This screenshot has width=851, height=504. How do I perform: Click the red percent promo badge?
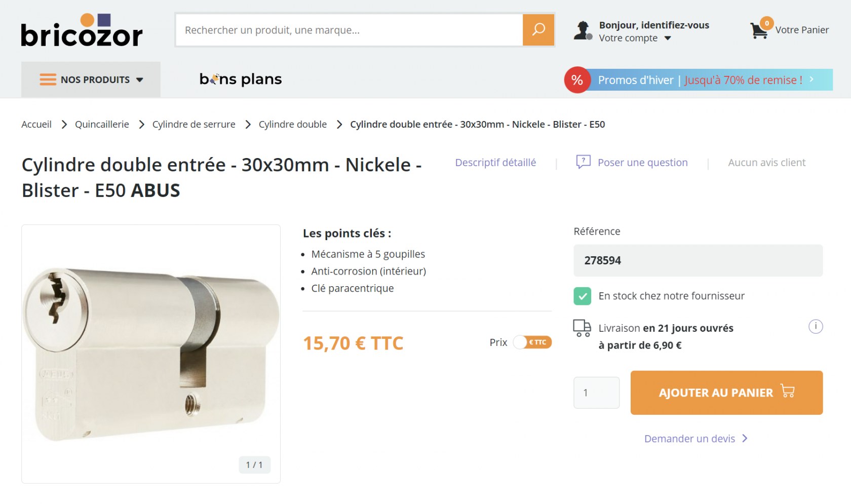[577, 80]
